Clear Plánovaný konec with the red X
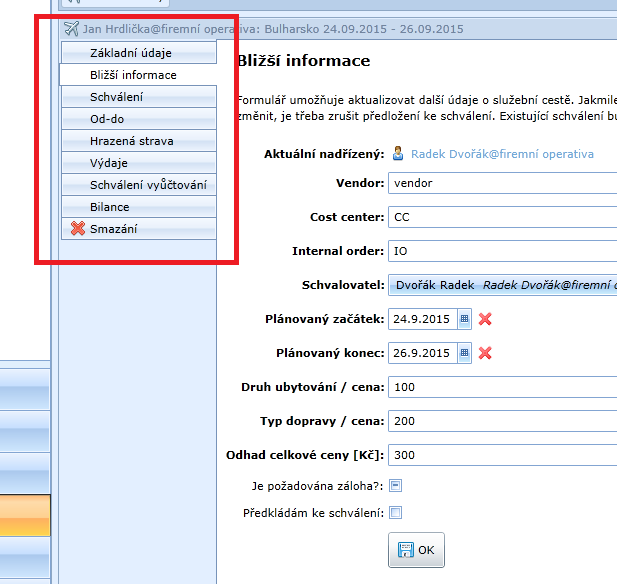Screen dimensions: 617x584 [485, 353]
